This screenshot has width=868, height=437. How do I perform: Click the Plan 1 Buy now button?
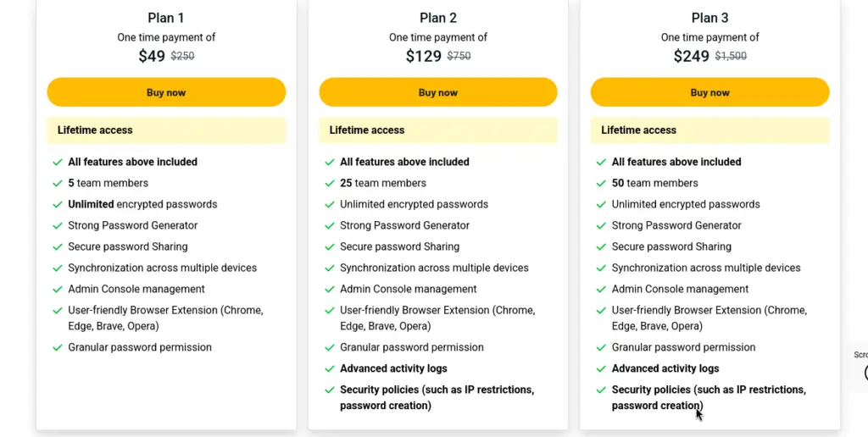pos(166,92)
